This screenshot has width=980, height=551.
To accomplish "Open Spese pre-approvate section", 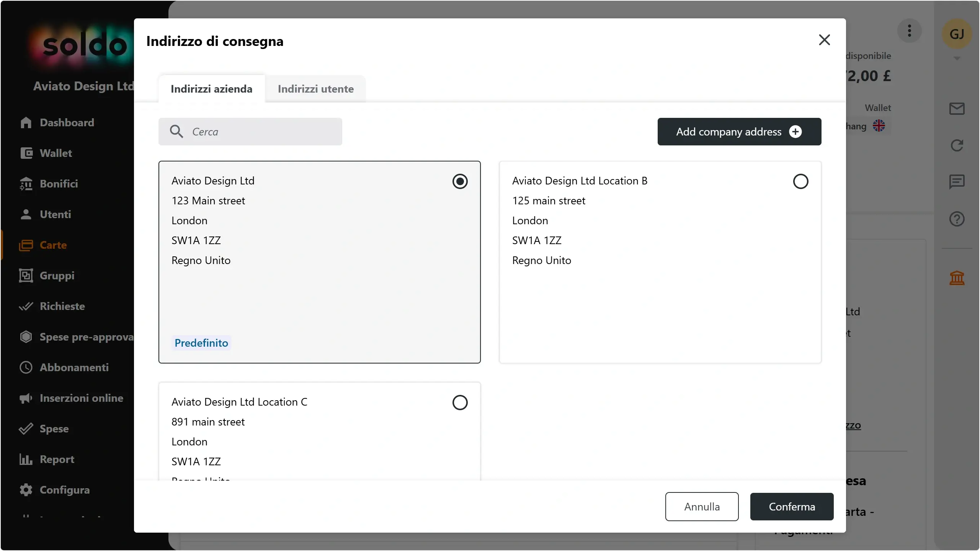I will coord(76,337).
